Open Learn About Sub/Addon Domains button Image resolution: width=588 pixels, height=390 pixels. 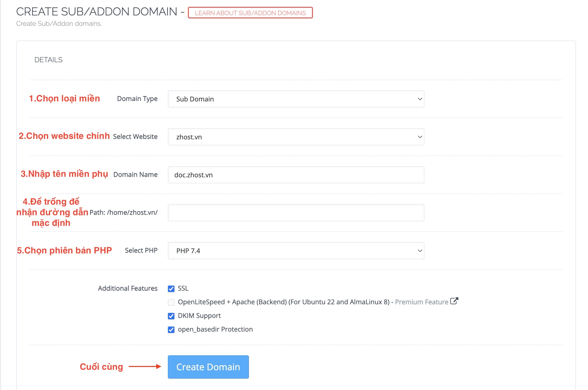click(250, 13)
